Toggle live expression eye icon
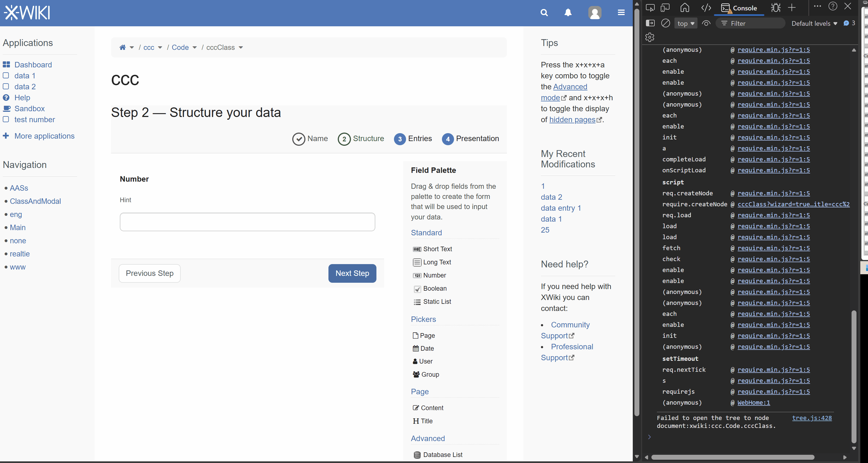This screenshot has width=868, height=463. (x=706, y=23)
